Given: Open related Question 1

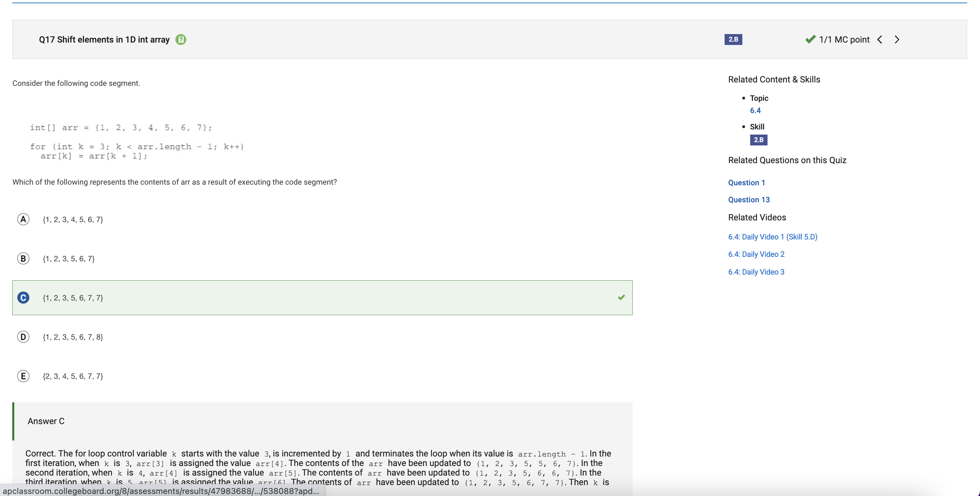Looking at the screenshot, I should coord(746,183).
